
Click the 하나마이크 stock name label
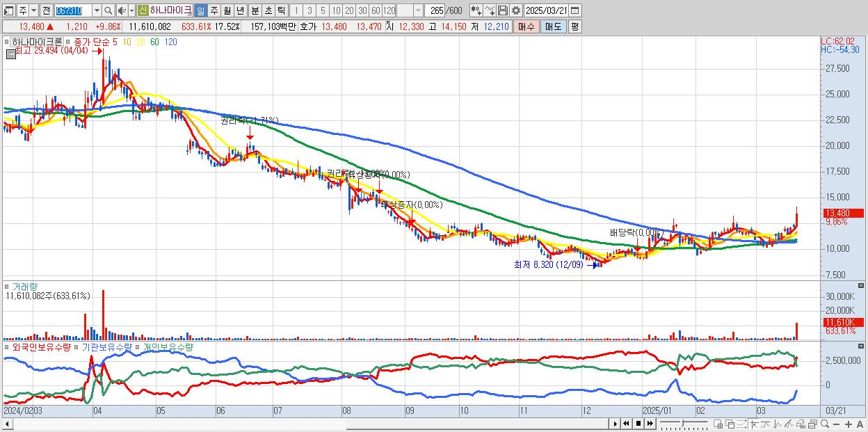170,10
